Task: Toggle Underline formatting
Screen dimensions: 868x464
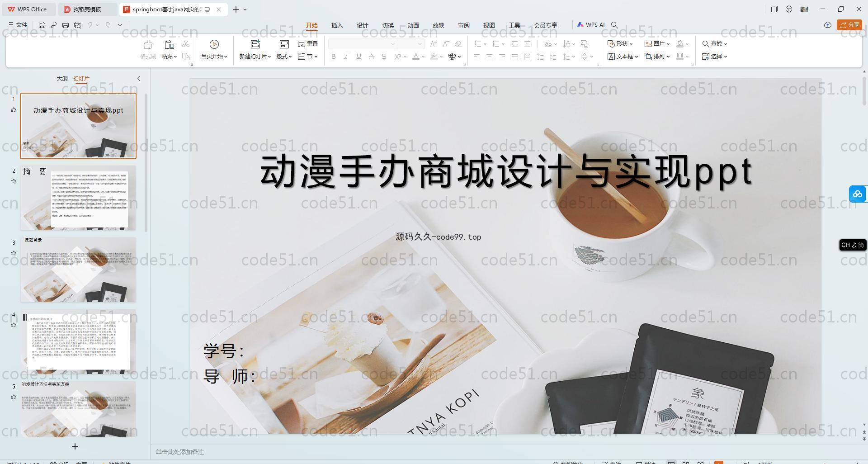Action: point(359,57)
